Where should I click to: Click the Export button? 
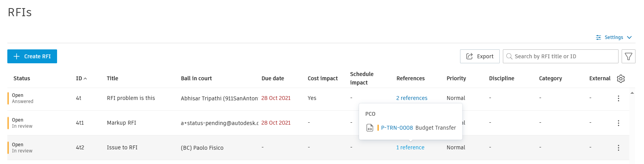(479, 56)
